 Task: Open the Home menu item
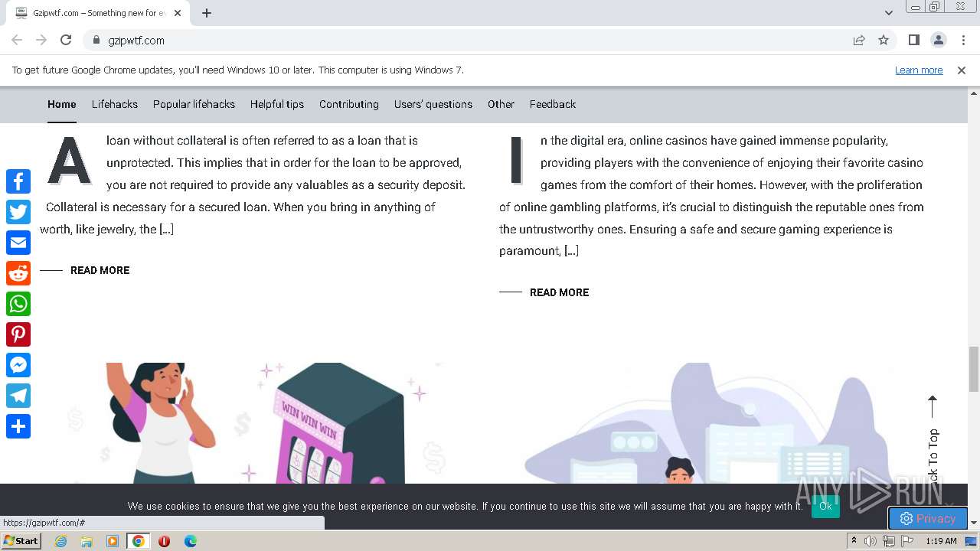[62, 104]
